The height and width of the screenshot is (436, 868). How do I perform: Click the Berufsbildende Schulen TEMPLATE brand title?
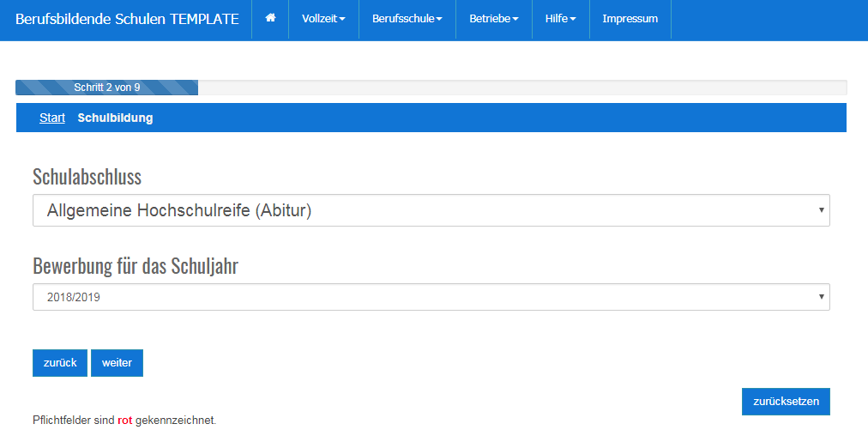click(x=127, y=19)
